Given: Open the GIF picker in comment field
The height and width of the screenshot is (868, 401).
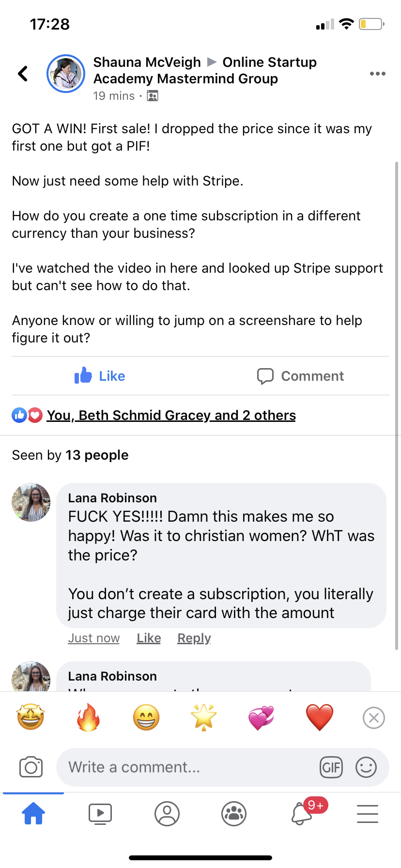Looking at the screenshot, I should tap(331, 767).
